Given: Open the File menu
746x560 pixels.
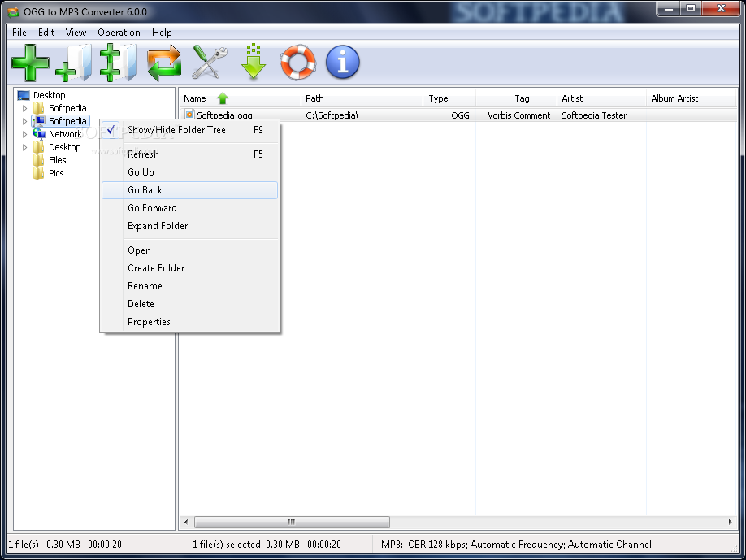Looking at the screenshot, I should (20, 33).
